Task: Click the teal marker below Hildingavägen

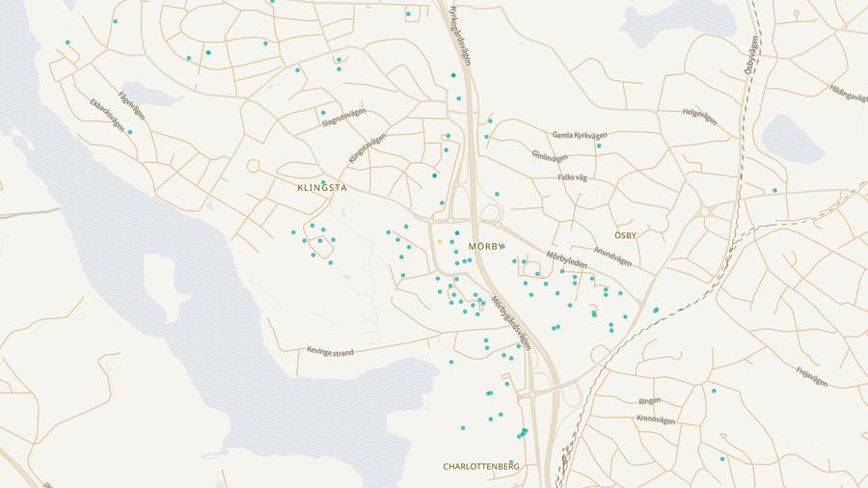Action: [774, 190]
